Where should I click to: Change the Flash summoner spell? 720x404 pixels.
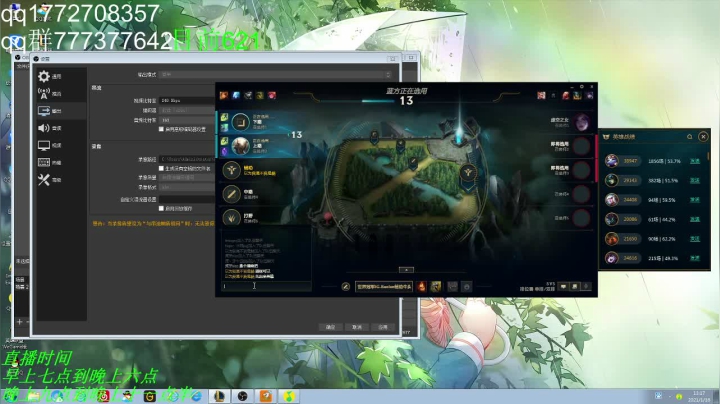tap(436, 286)
